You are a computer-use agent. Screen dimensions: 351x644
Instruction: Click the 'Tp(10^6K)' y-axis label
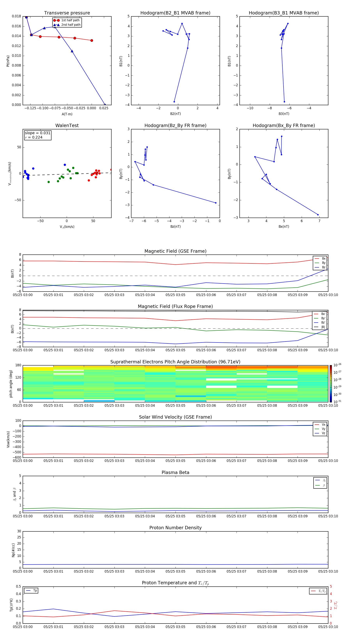(x=11, y=605)
